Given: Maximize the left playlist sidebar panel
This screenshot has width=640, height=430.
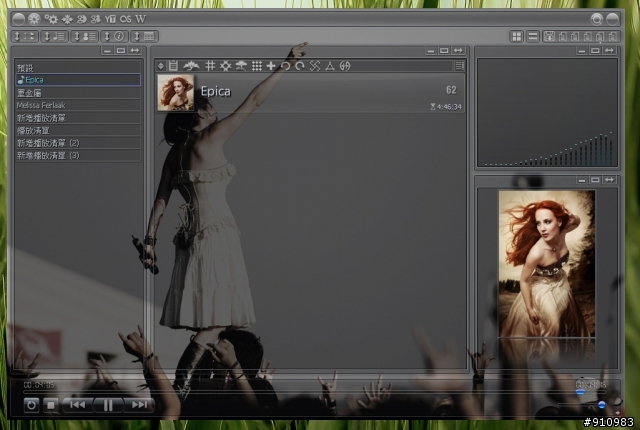Looking at the screenshot, I should point(121,51).
